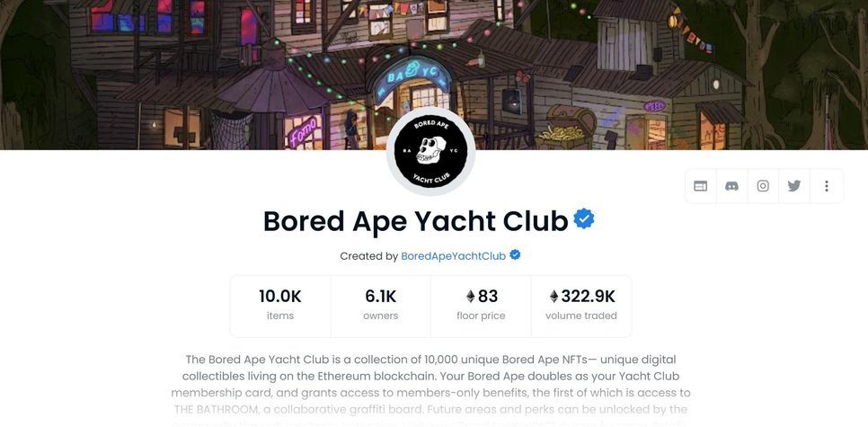Click the round Bored Ape Yacht Club logo

[x=430, y=151]
